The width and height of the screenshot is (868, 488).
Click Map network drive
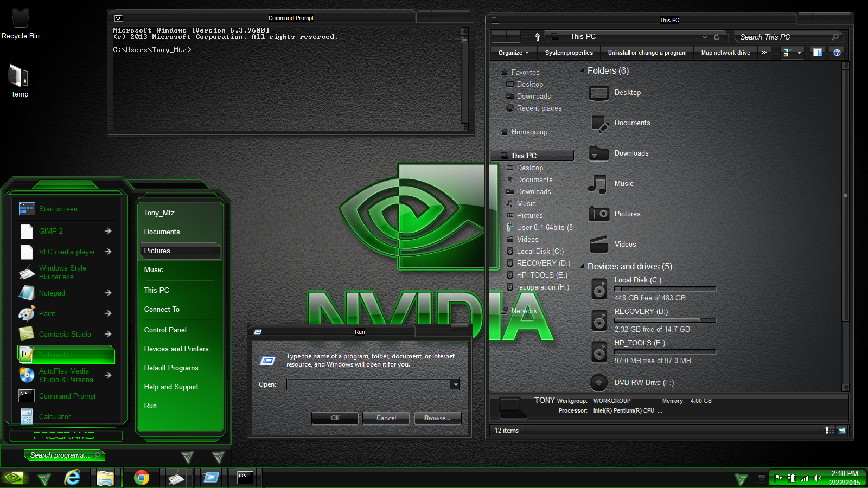725,53
